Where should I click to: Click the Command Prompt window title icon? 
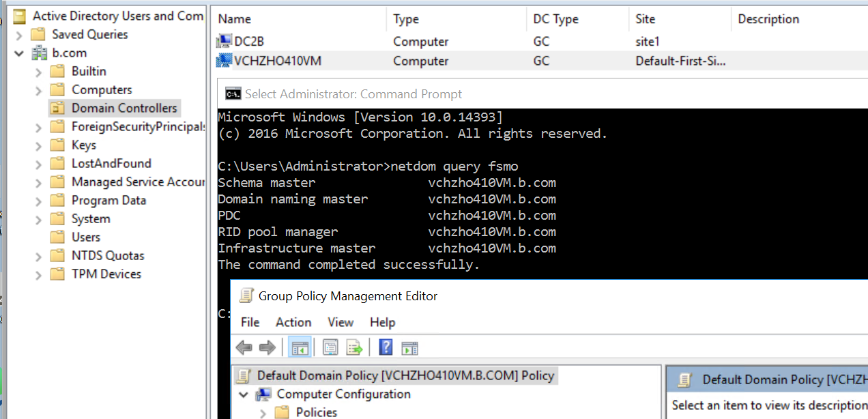pyautogui.click(x=233, y=94)
